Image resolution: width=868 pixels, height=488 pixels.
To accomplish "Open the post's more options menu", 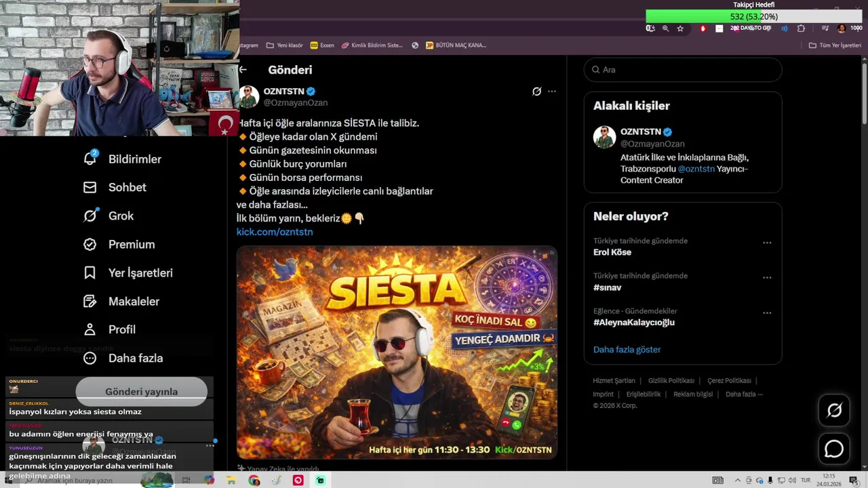I will click(x=552, y=91).
